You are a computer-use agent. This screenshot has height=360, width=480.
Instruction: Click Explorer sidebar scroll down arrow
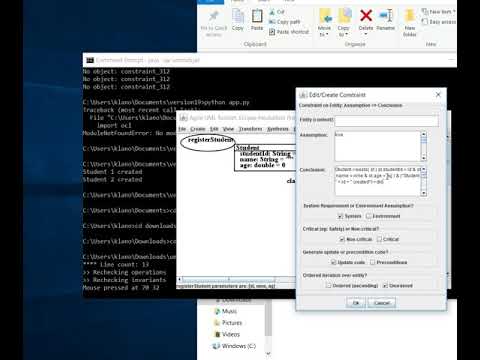pos(268,353)
